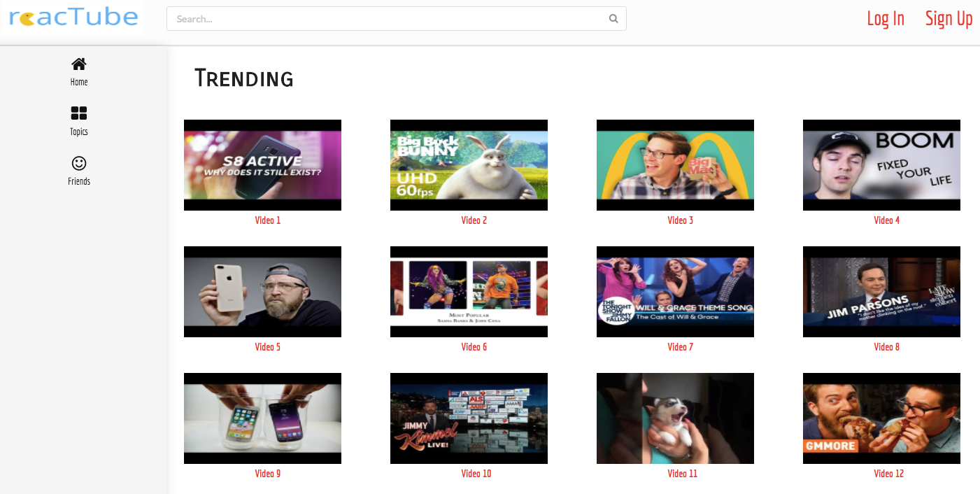Click the search magnifier icon
The width and height of the screenshot is (980, 494).
(613, 19)
